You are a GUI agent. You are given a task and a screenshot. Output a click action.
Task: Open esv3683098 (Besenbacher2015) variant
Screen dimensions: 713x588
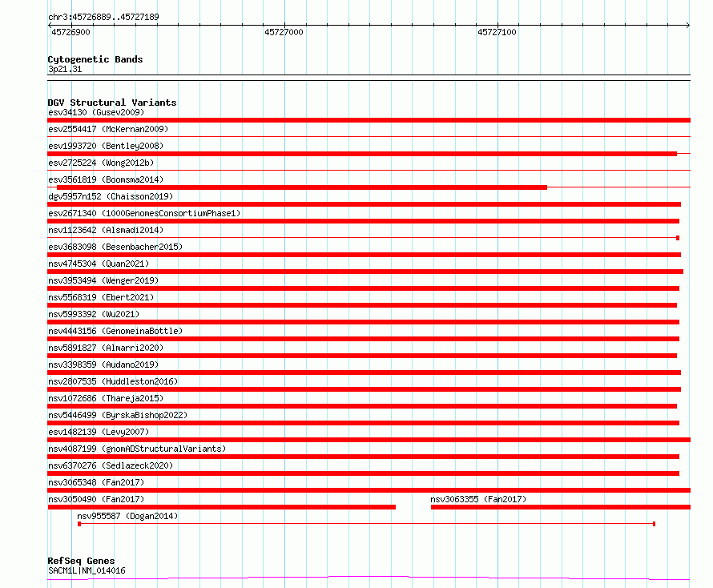115,247
